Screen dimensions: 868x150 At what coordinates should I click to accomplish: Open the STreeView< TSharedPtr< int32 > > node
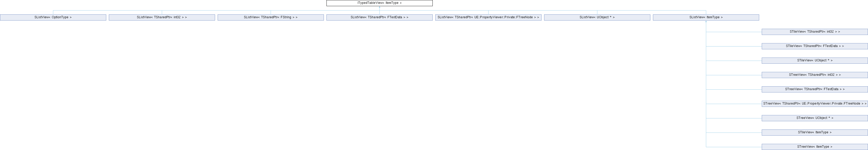point(814,75)
